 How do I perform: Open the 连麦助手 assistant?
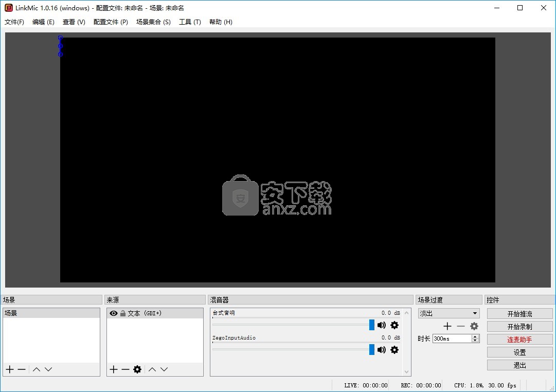pyautogui.click(x=520, y=340)
